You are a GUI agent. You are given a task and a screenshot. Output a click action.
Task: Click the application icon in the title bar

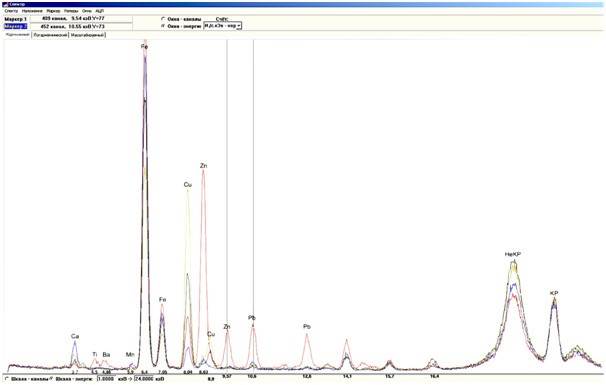tap(5, 4)
